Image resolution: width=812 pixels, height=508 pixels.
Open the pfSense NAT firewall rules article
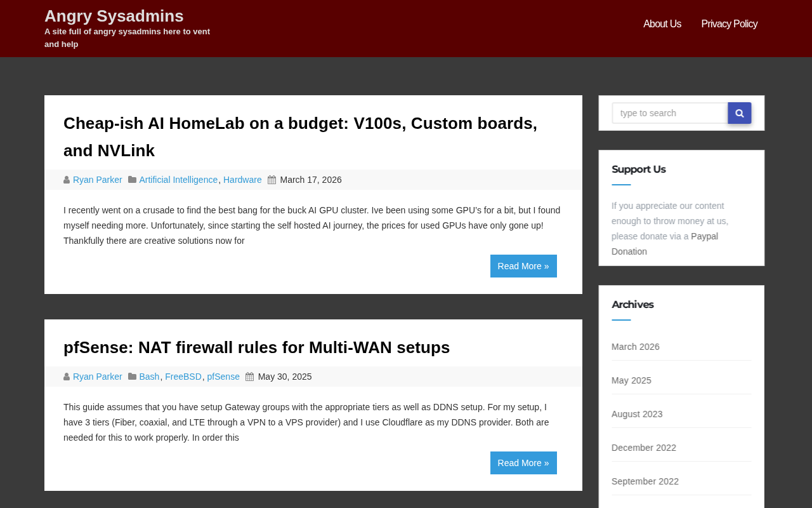(256, 347)
